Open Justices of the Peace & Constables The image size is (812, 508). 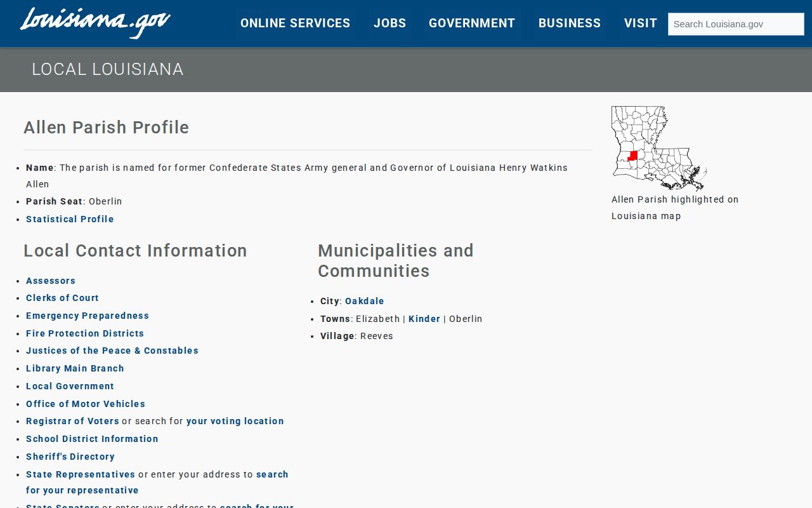[x=112, y=351]
